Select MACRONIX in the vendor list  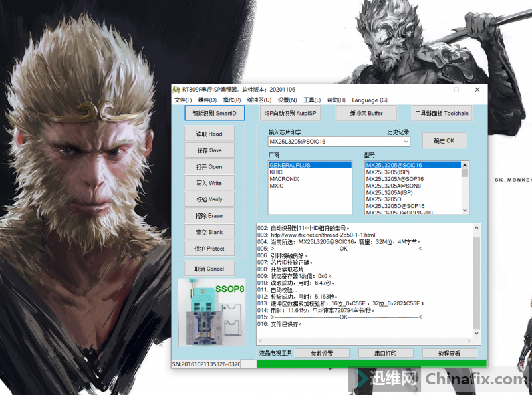coord(310,179)
